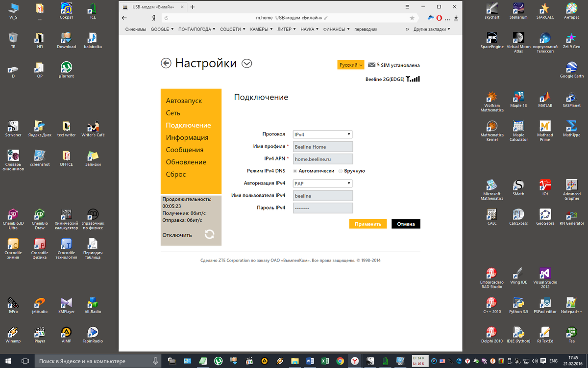Click the IPv4 APN input field
Viewport: 588px width, 368px height.
(323, 158)
